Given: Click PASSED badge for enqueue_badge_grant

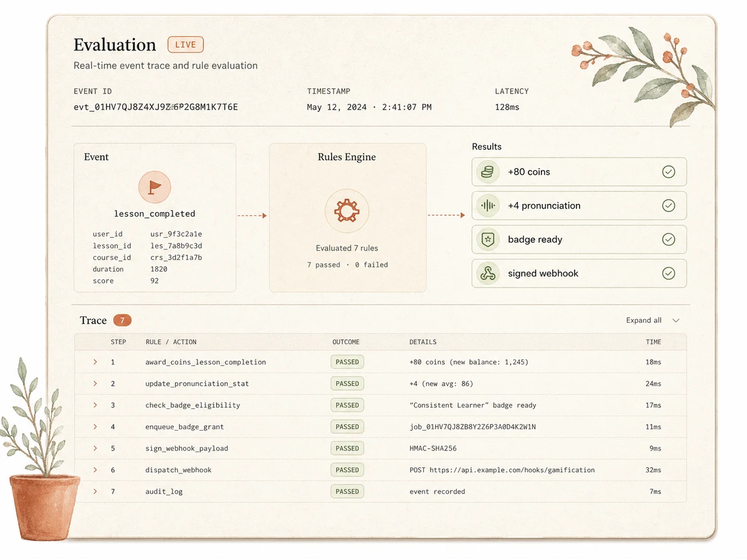Looking at the screenshot, I should 347,427.
